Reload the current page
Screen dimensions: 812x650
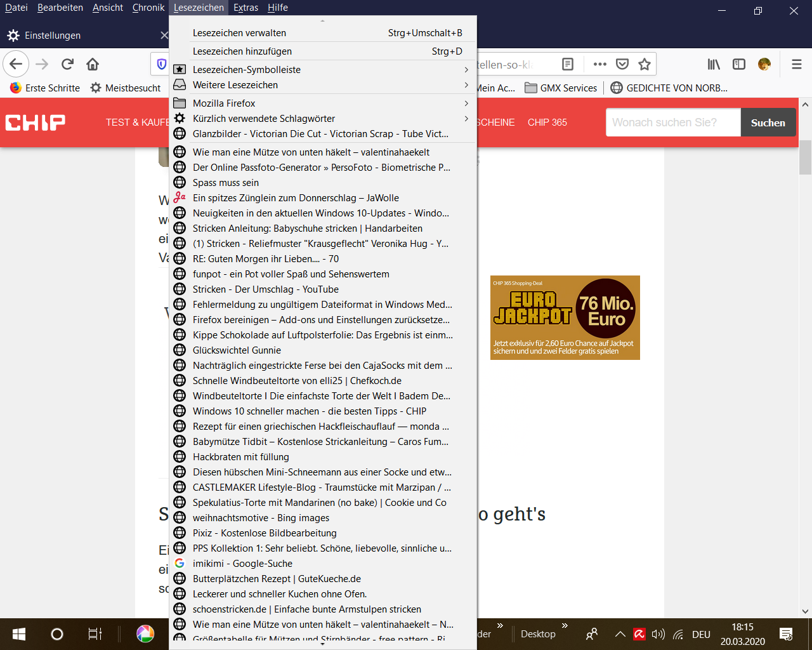click(67, 64)
